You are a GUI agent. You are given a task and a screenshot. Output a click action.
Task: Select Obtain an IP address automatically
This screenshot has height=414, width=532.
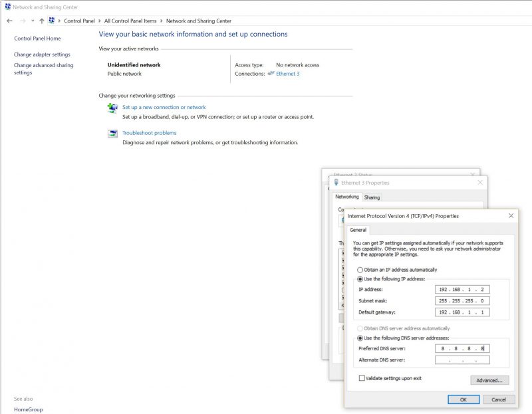(x=360, y=270)
